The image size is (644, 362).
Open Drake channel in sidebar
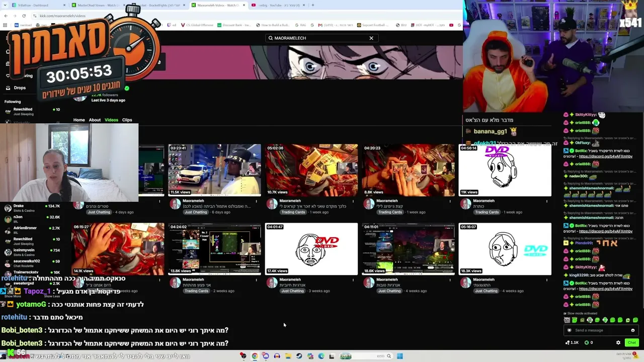[32, 208]
